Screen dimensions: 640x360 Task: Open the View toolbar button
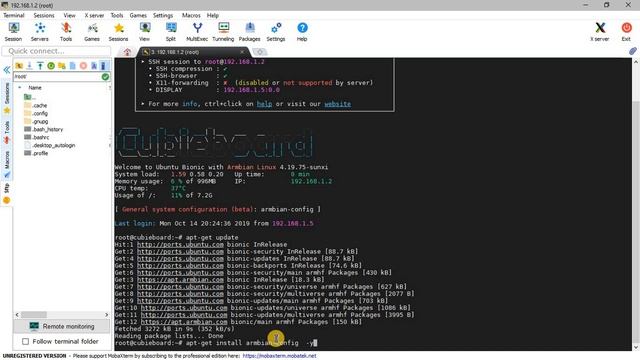[144, 32]
